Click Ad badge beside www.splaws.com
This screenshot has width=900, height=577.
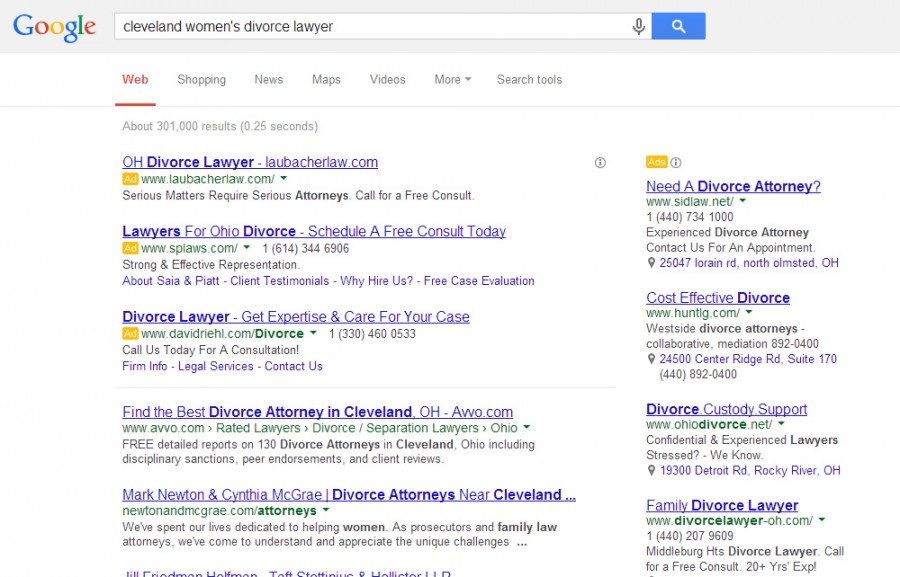[x=130, y=248]
